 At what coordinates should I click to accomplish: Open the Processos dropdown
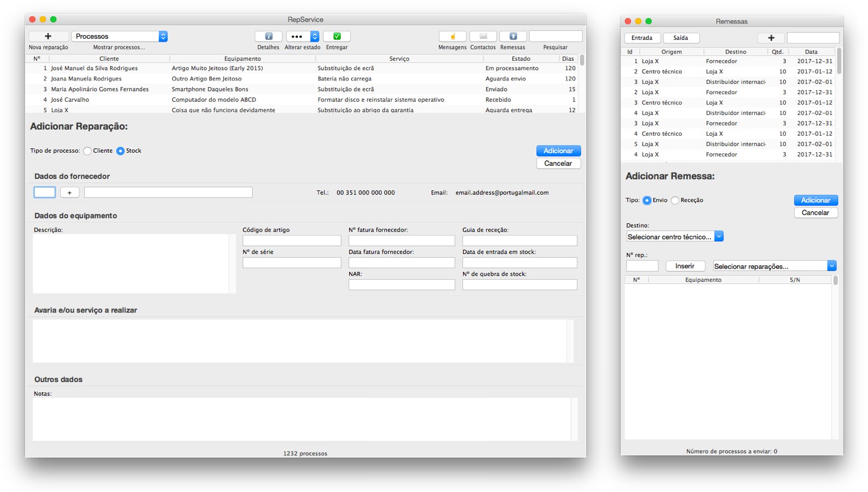pyautogui.click(x=119, y=36)
